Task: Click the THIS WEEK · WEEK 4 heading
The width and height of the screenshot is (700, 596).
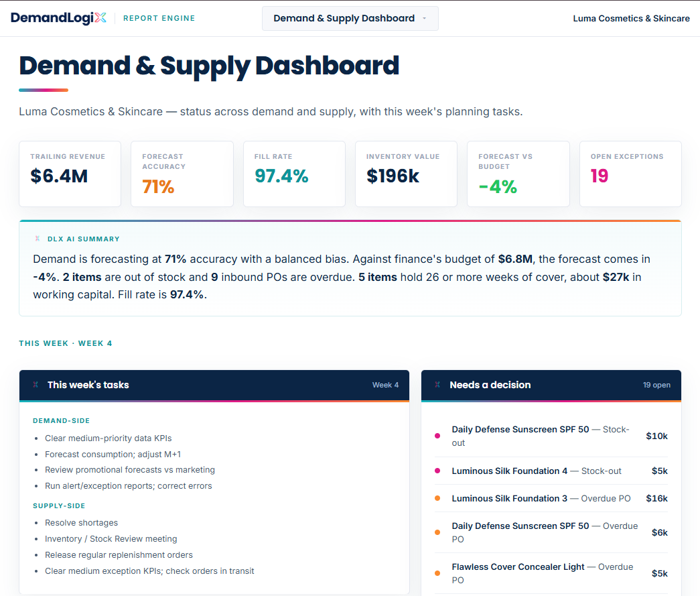Action: 66,343
